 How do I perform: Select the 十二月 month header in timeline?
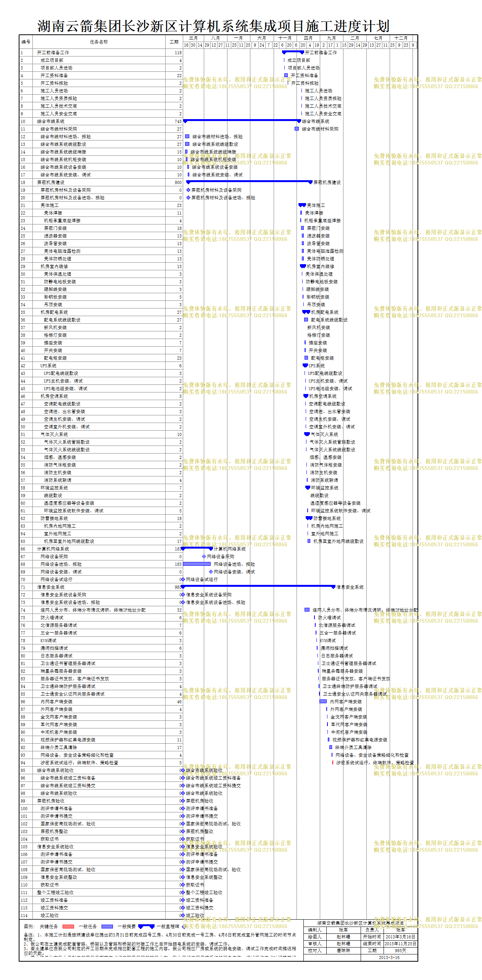[x=401, y=38]
